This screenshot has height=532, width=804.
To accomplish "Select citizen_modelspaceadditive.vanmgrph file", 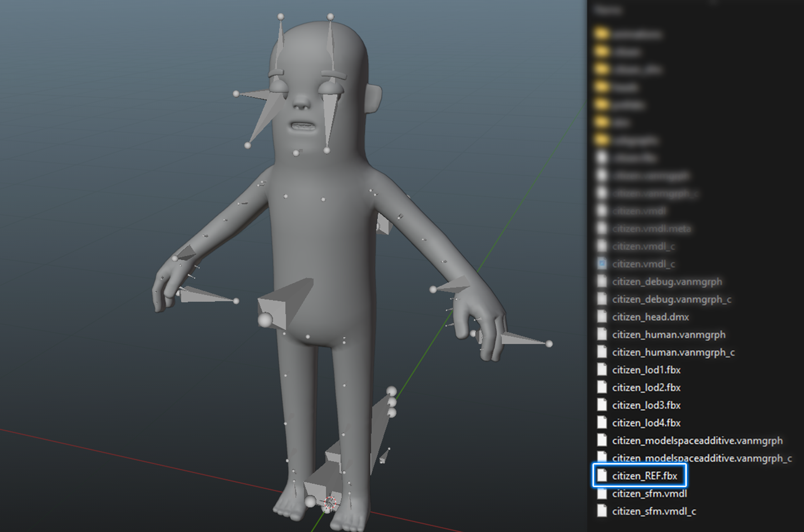I will pyautogui.click(x=697, y=440).
